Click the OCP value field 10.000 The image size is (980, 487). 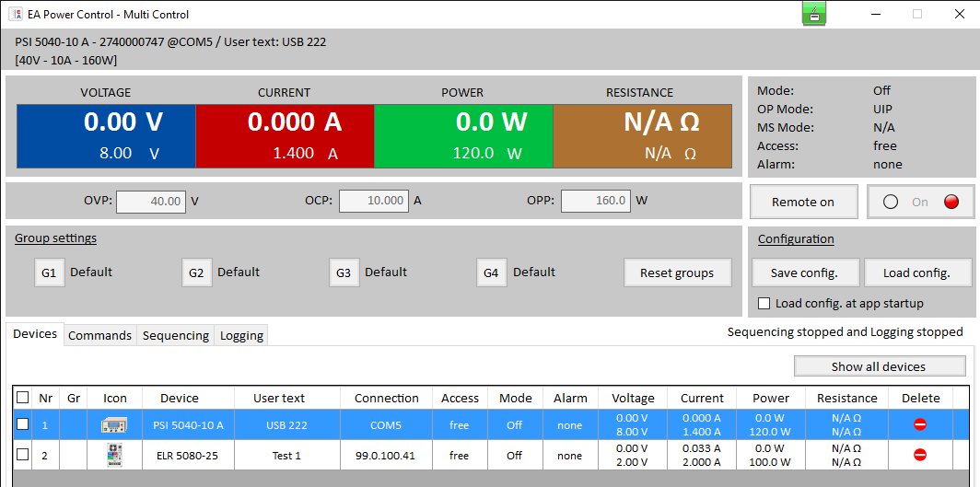pos(374,201)
